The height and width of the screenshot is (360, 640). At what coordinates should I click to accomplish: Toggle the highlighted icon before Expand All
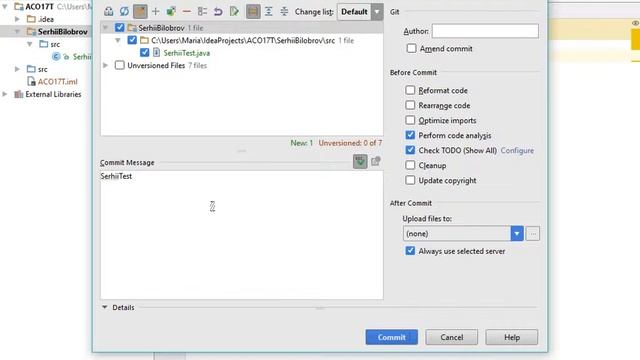pos(253,11)
